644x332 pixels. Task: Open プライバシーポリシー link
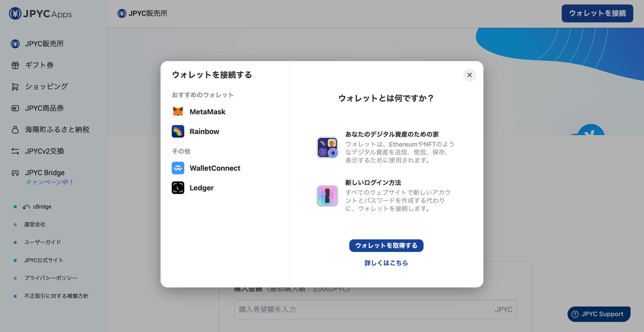point(51,278)
